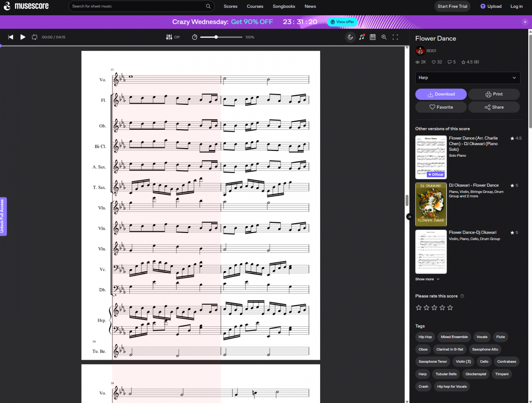Image resolution: width=532 pixels, height=403 pixels.
Task: Click the search for sheet music field
Action: point(138,6)
